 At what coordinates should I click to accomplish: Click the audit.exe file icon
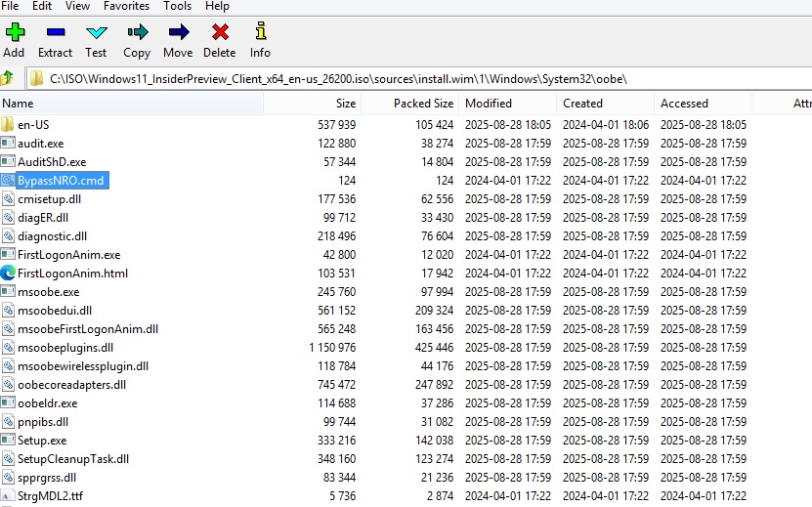click(x=8, y=143)
